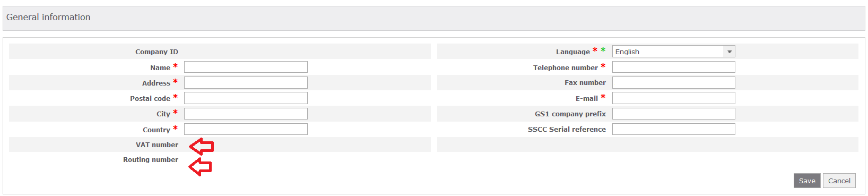Open the Language dropdown
Image resolution: width=868 pixels, height=196 pixels.
coord(673,52)
